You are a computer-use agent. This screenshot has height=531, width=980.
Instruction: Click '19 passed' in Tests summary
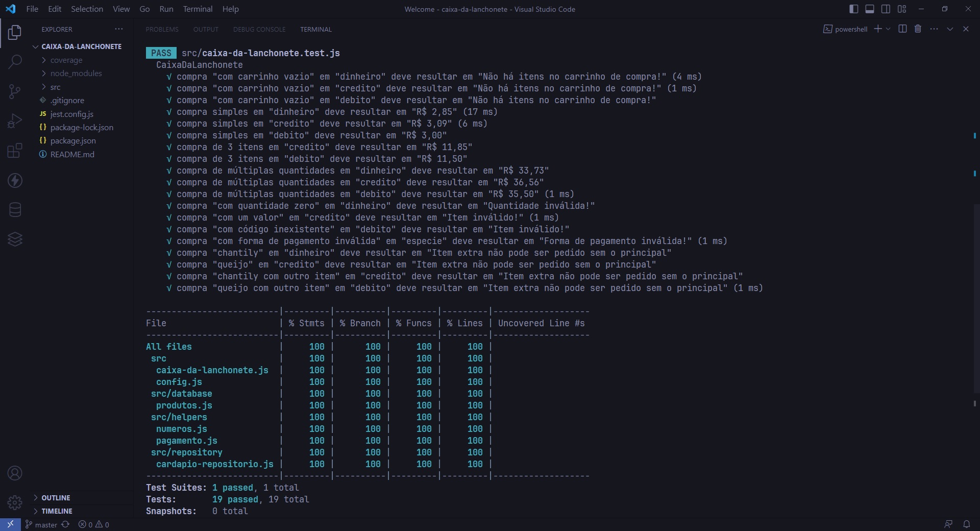235,499
